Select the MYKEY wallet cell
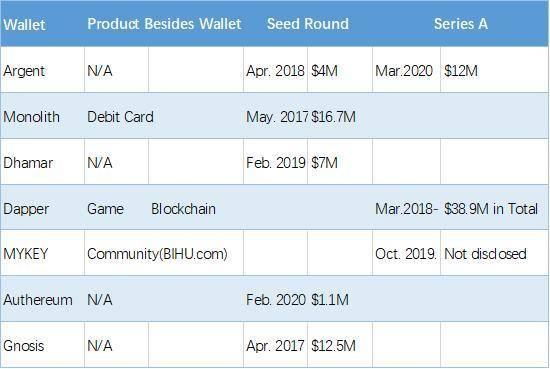 pos(42,253)
